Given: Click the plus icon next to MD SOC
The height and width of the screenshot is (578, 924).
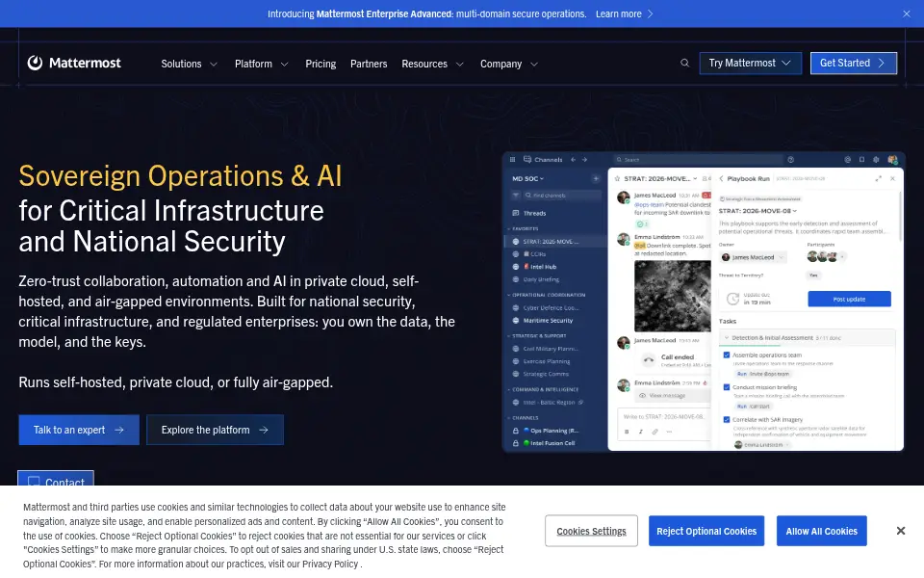Looking at the screenshot, I should pos(596,178).
